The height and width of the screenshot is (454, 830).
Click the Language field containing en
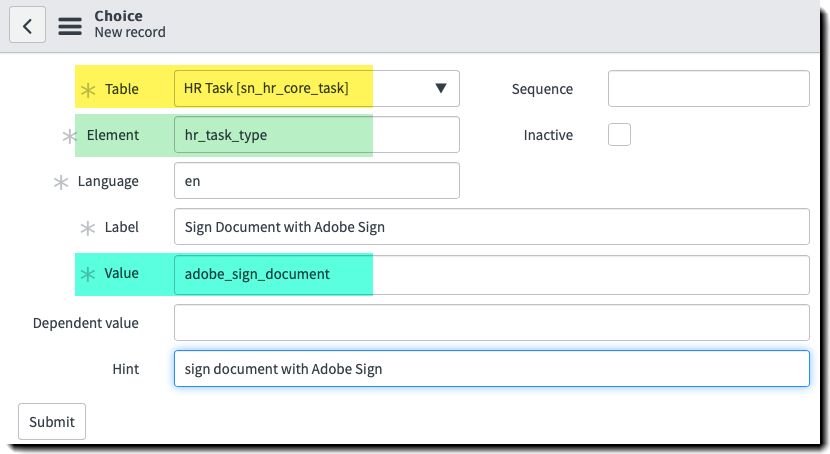[x=317, y=180]
